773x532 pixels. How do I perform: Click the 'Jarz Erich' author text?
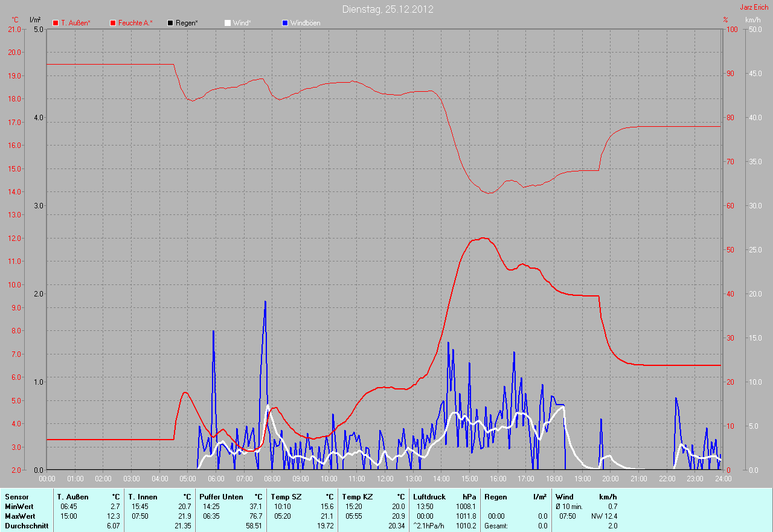pos(754,7)
